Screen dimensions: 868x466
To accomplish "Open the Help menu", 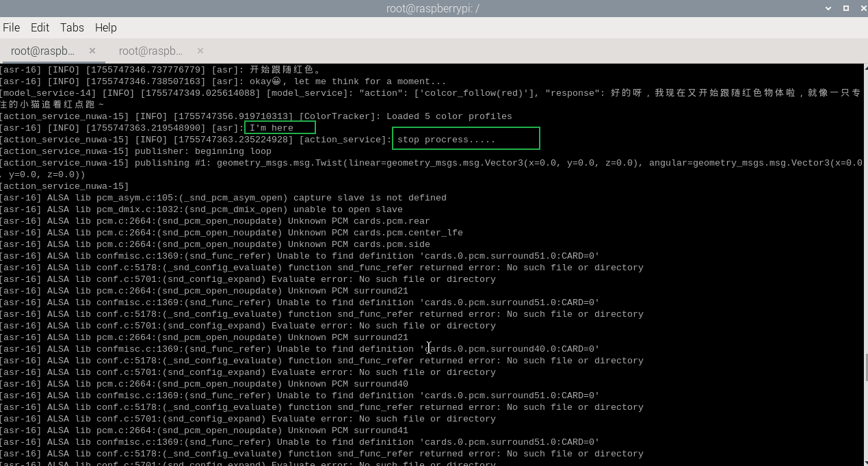I will [x=105, y=27].
